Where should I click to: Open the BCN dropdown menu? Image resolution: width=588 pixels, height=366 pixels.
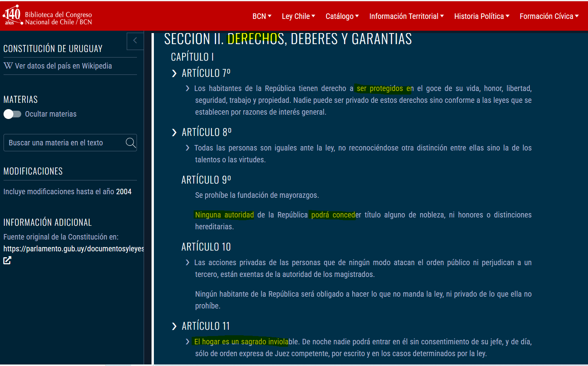[x=262, y=16]
